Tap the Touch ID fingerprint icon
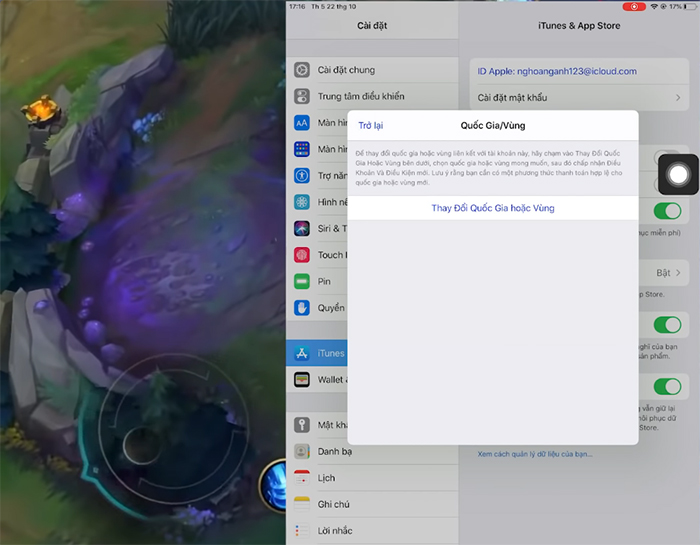 tap(302, 255)
